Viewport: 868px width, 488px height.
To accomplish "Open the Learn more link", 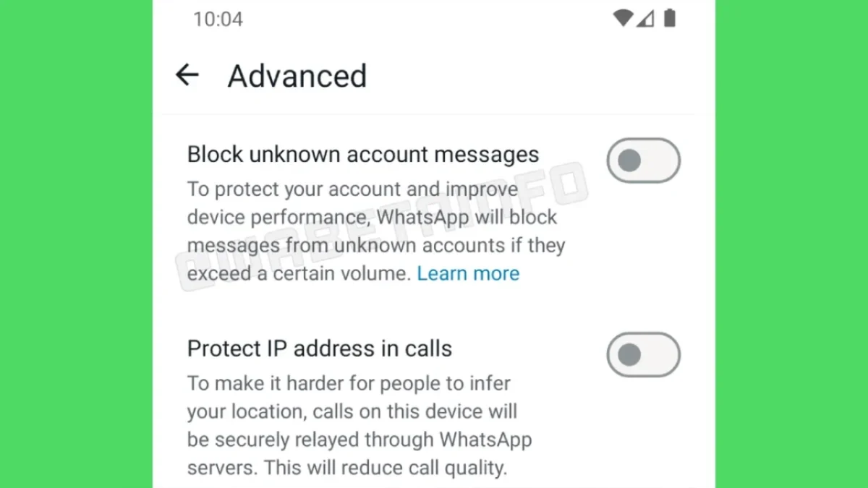I will click(x=468, y=273).
